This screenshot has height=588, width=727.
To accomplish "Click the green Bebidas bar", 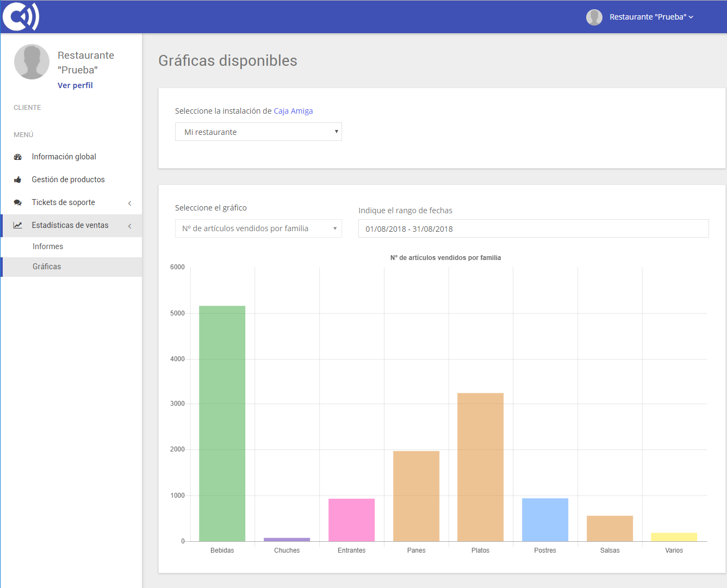I will (x=222, y=424).
